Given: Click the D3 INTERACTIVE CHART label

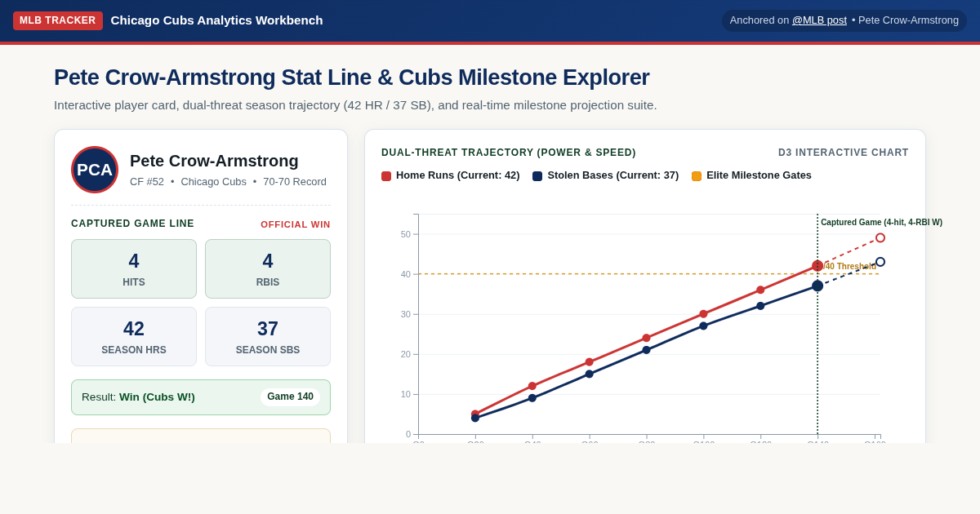Looking at the screenshot, I should point(844,153).
